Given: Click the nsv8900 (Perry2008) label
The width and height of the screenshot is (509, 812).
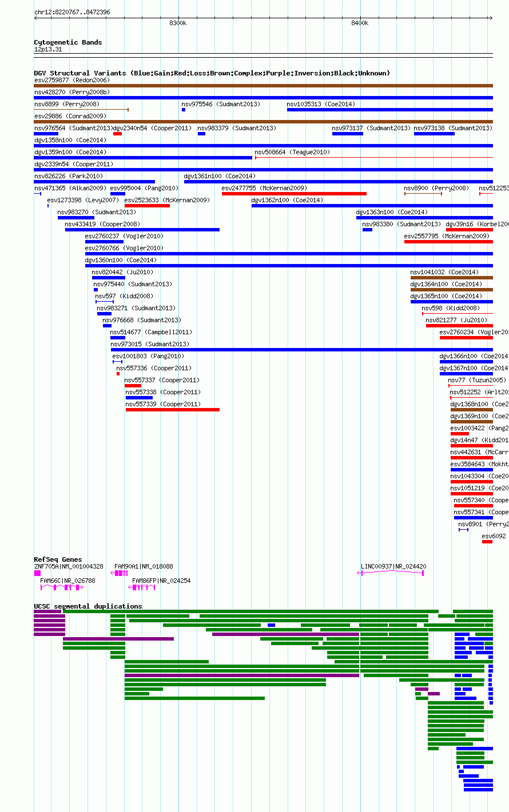Looking at the screenshot, I should (x=436, y=188).
